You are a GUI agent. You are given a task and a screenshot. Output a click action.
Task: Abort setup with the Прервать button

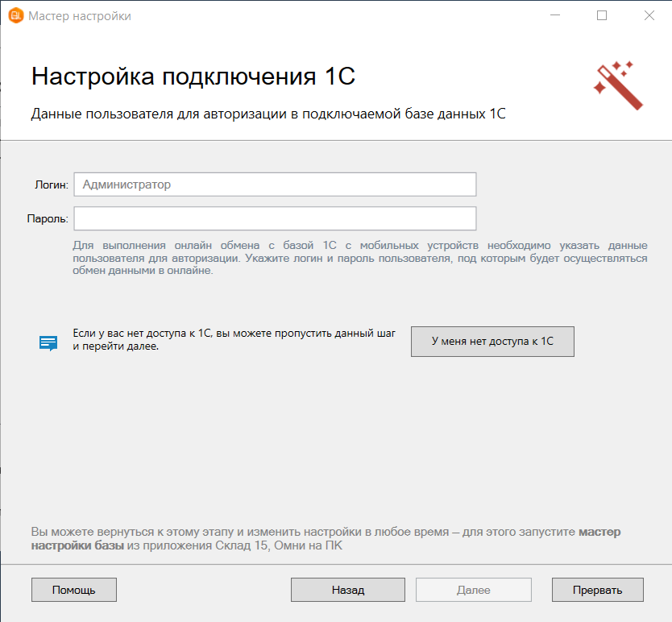coord(597,590)
